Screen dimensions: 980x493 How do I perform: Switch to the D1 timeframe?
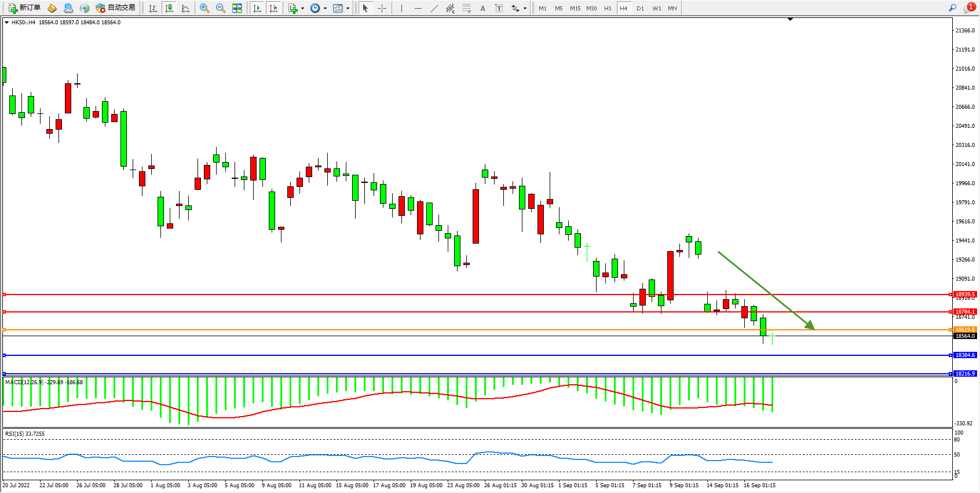tap(640, 8)
